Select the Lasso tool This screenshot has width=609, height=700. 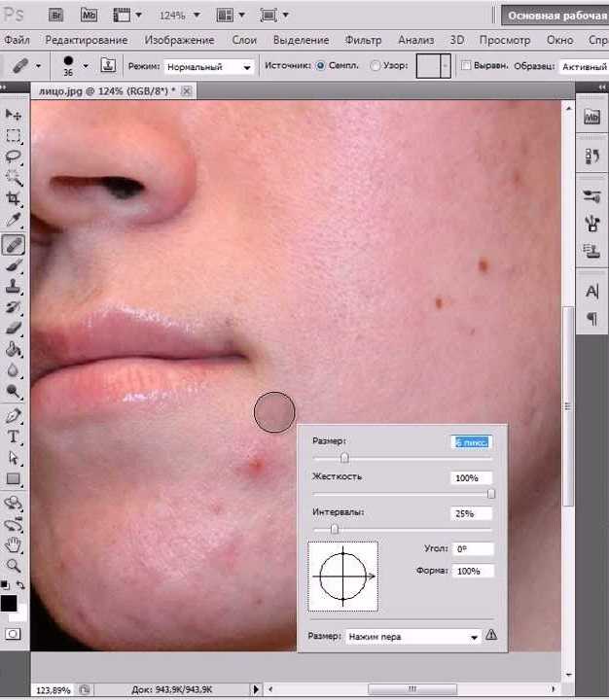click(x=14, y=157)
